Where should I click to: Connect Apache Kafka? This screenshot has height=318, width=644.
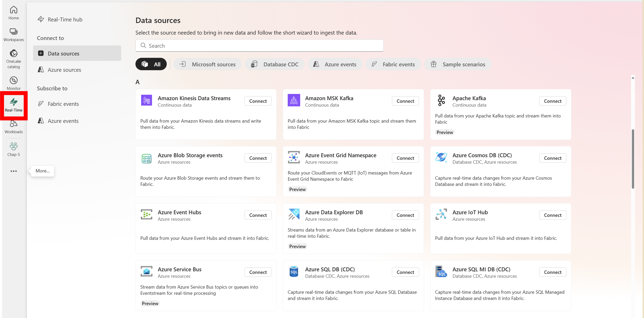[x=553, y=101]
